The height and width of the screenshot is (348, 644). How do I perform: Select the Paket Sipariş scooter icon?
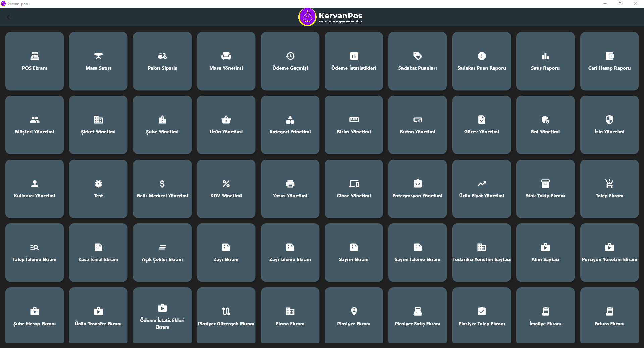tap(162, 56)
